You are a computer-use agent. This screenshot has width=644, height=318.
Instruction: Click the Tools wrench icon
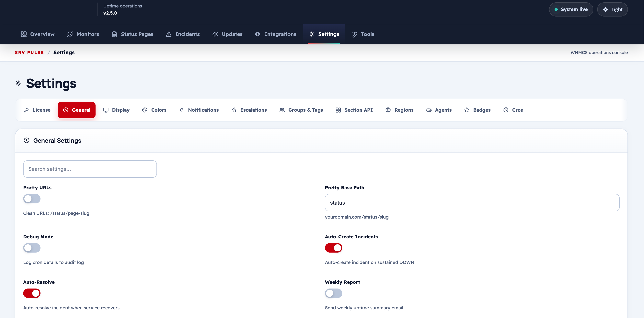(x=354, y=34)
